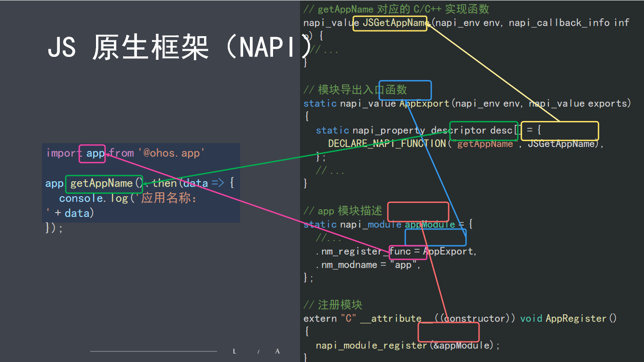Click the L indicator at the bottom
This screenshot has width=644, height=362.
click(234, 351)
